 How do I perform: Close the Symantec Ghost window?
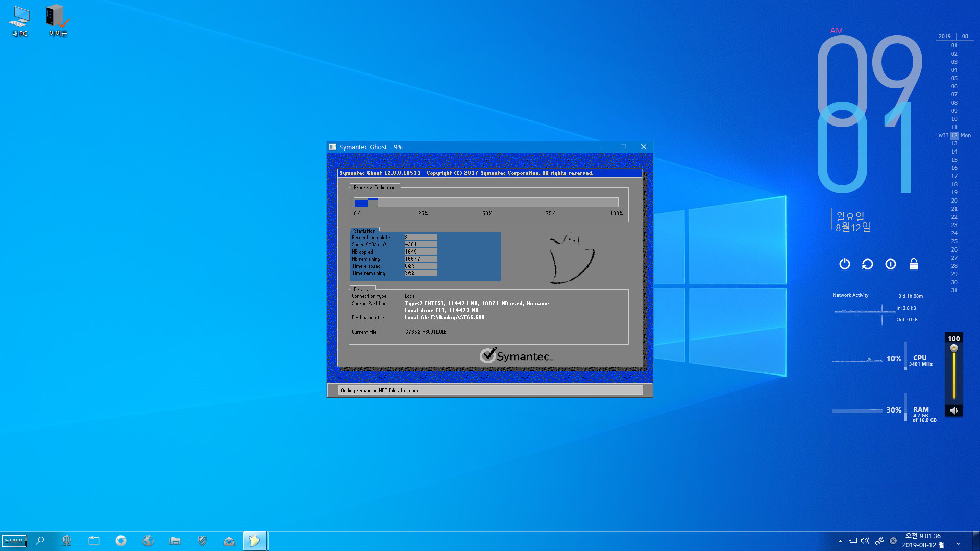(x=644, y=147)
